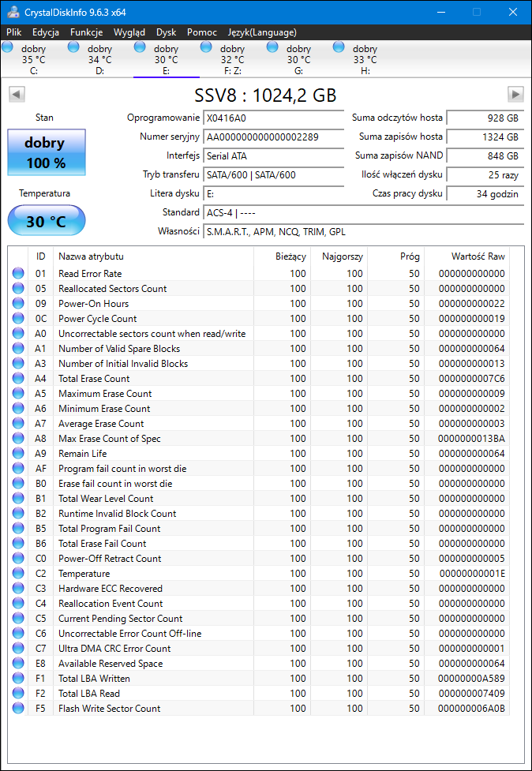532x771 pixels.
Task: Open the Język(Language) menu
Action: 262,32
